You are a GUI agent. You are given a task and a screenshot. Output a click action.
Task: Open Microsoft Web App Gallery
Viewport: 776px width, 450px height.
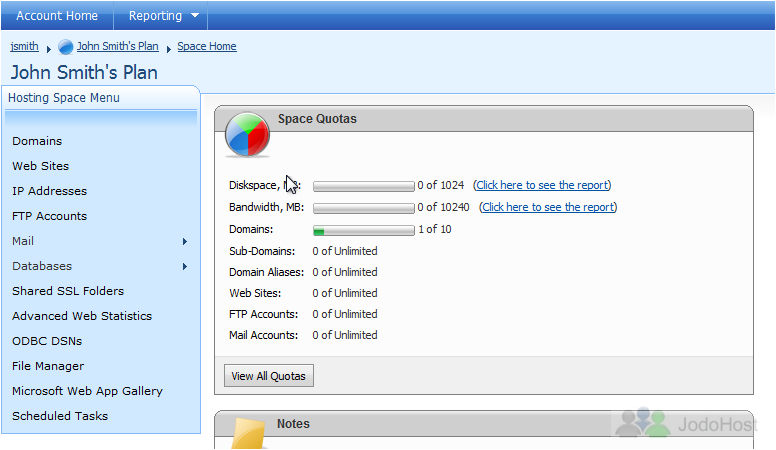[88, 391]
